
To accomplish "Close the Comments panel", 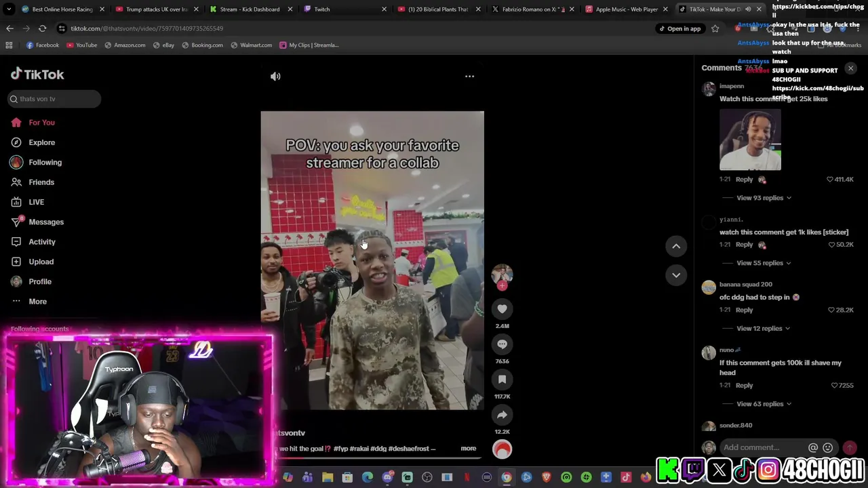I will 850,68.
